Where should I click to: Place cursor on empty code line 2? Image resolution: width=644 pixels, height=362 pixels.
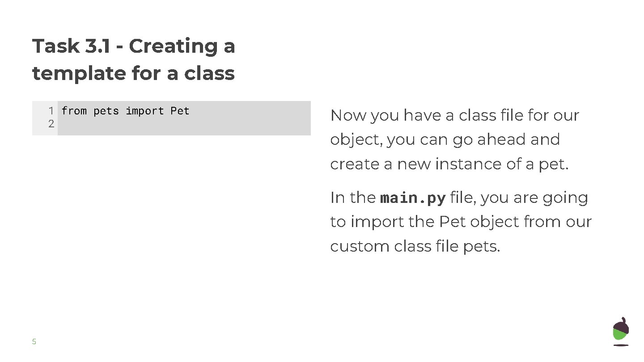179,124
